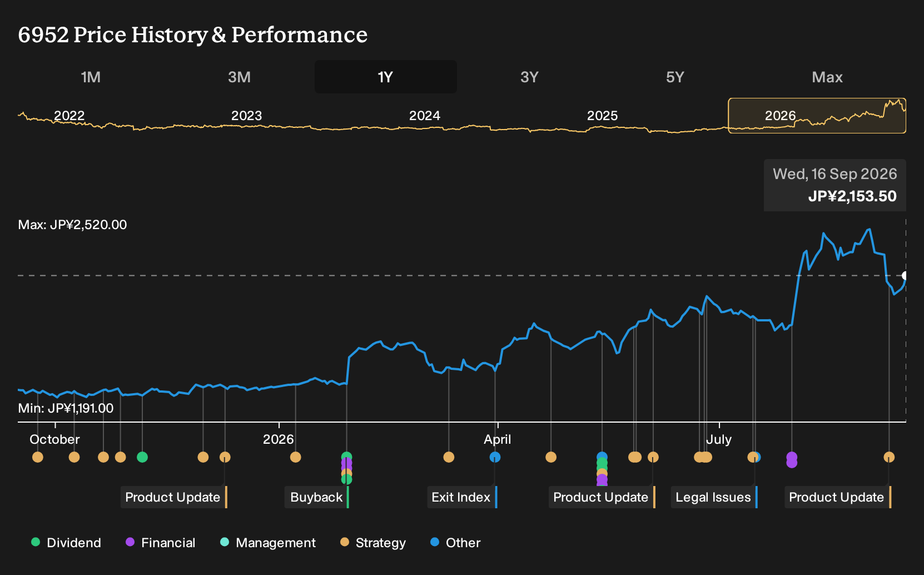
Task: Click the Max: JP¥2,520.00 label
Action: tap(72, 225)
